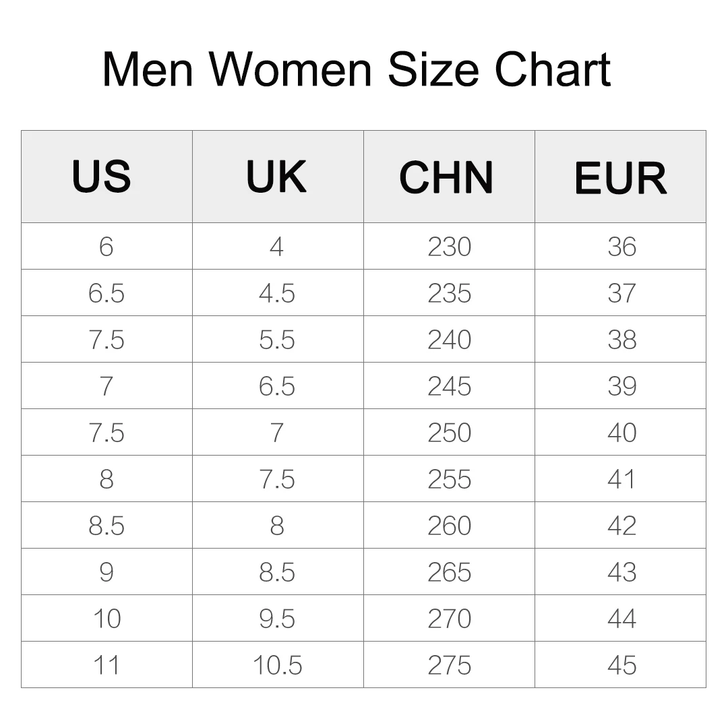728x711 pixels.
Task: Click the UK 10.5 cell
Action: (x=277, y=665)
